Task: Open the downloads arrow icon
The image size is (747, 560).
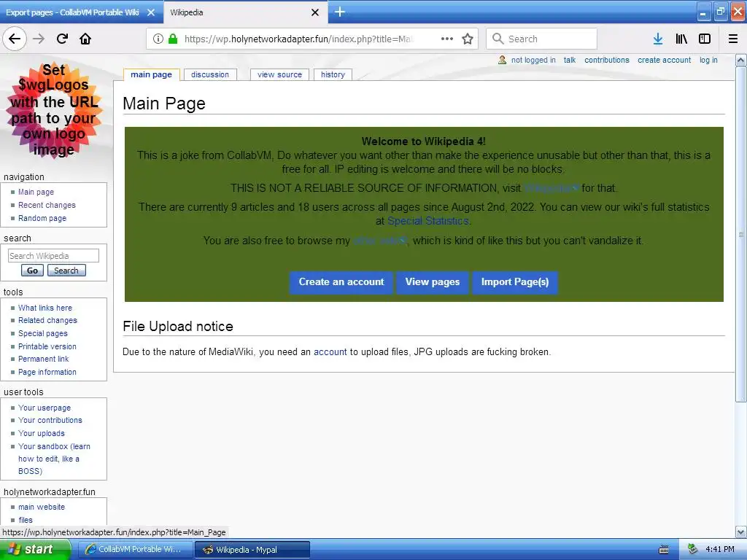Action: point(658,39)
